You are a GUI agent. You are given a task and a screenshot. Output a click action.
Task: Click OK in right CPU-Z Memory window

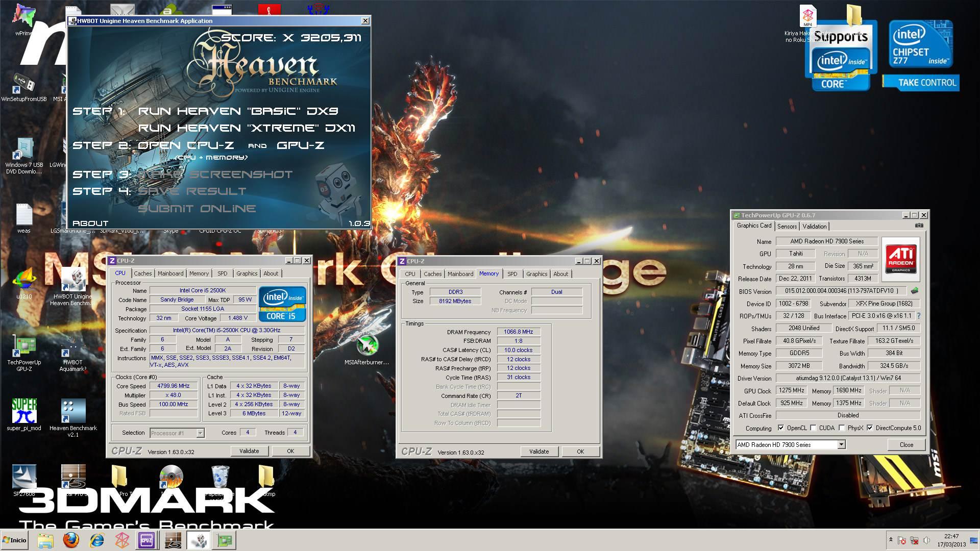coord(580,452)
